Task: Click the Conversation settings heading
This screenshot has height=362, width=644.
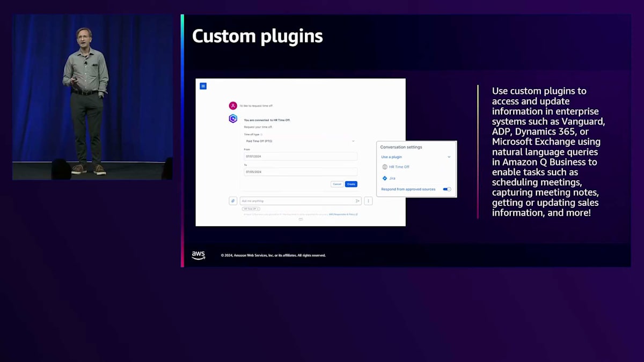Action: (401, 147)
